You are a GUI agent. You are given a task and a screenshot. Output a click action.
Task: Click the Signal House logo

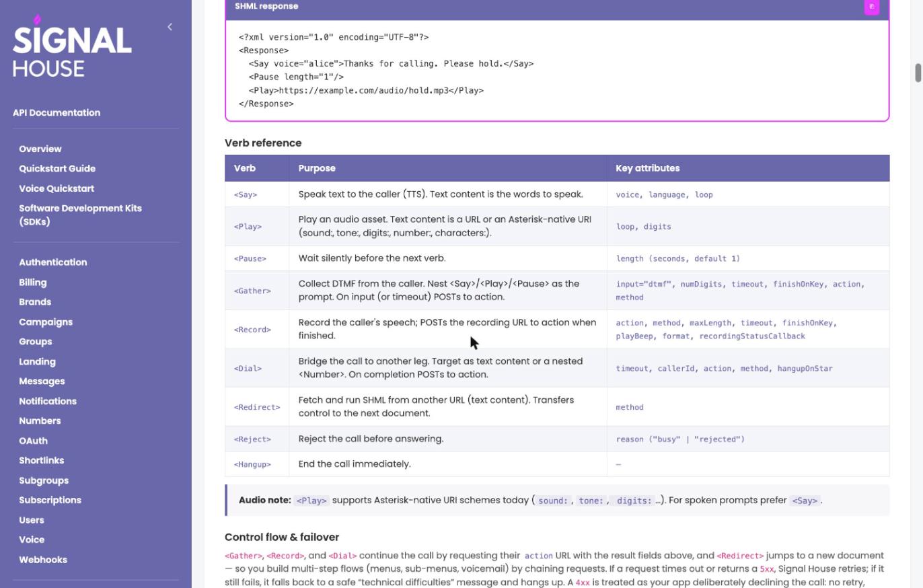(x=72, y=46)
